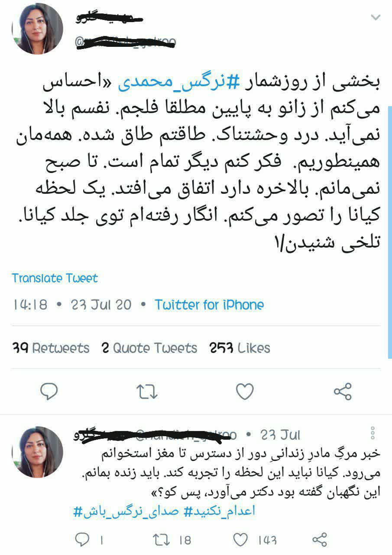Reply to the second tweet in thread
Image resolution: width=392 pixels, height=555 pixels.
82,540
